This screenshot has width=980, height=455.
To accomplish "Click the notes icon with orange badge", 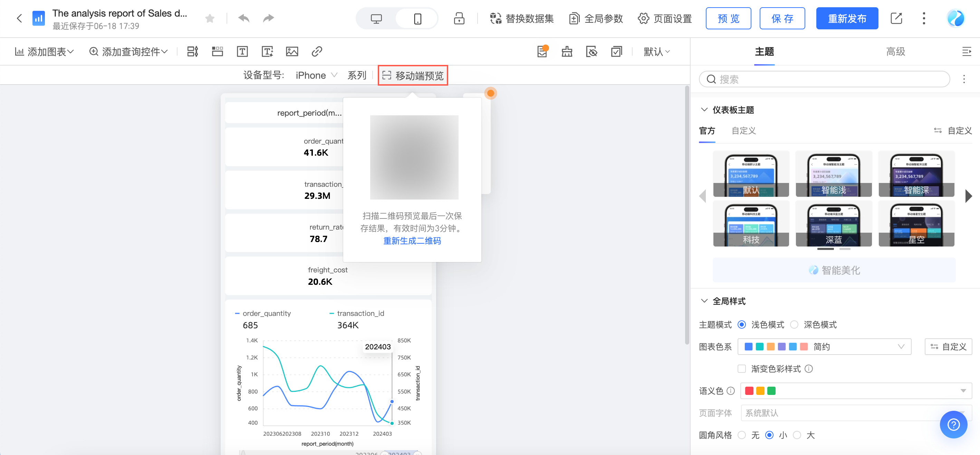I will pyautogui.click(x=542, y=51).
